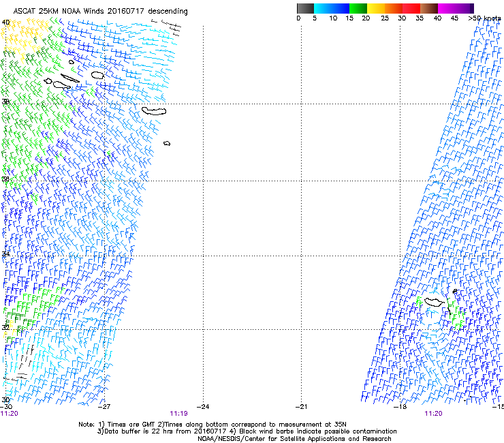This screenshot has width=504, height=443.
Task: Click the note line starting 'Note: 1) Times are GMT'
Action: click(212, 425)
